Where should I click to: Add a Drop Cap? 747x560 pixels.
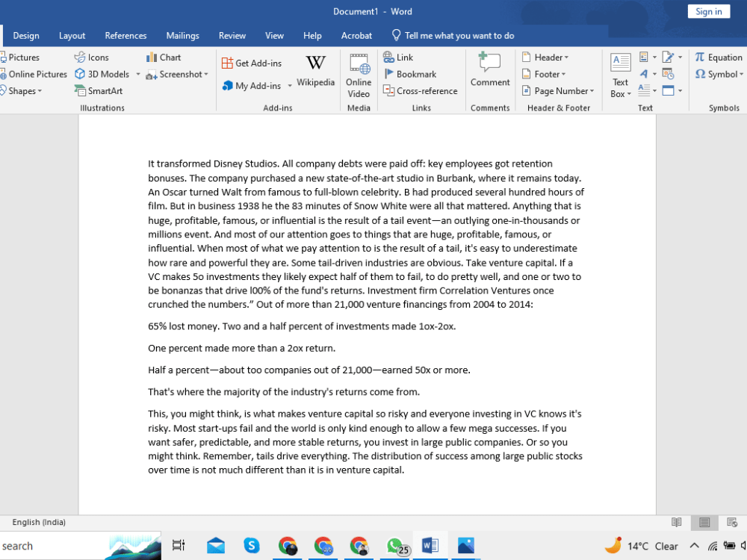click(x=648, y=90)
